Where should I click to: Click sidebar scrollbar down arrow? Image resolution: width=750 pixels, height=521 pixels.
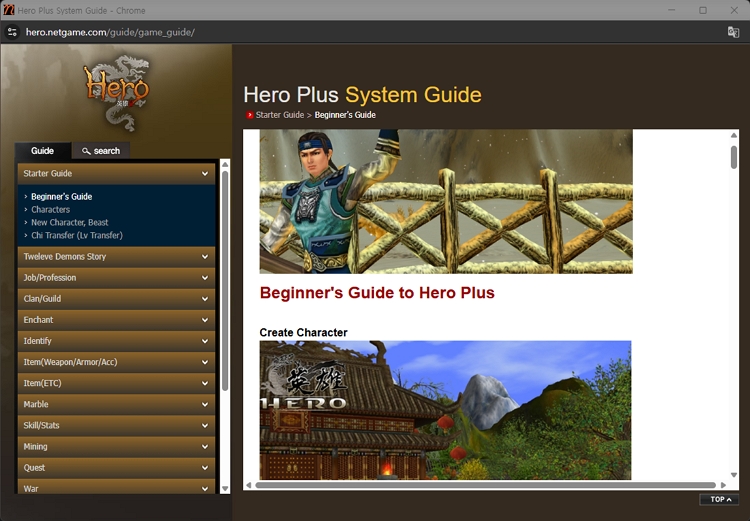pos(225,488)
